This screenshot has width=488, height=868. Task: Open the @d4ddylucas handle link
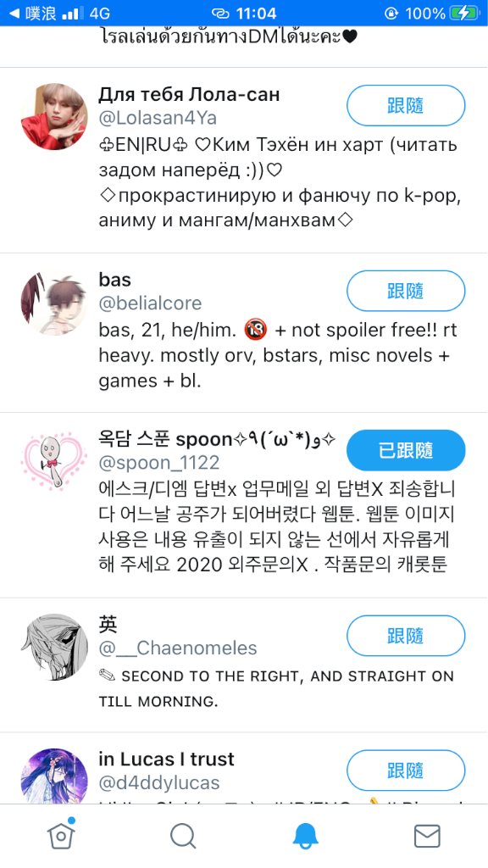pos(159,782)
